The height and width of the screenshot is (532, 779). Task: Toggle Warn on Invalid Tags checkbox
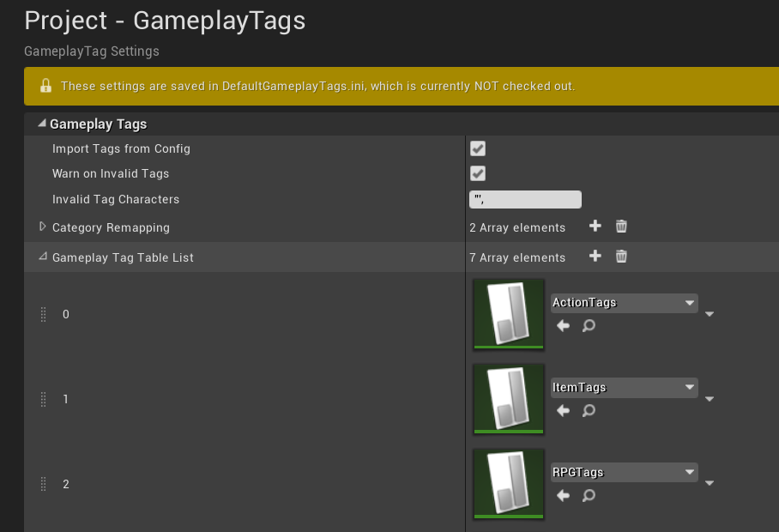[x=478, y=173]
